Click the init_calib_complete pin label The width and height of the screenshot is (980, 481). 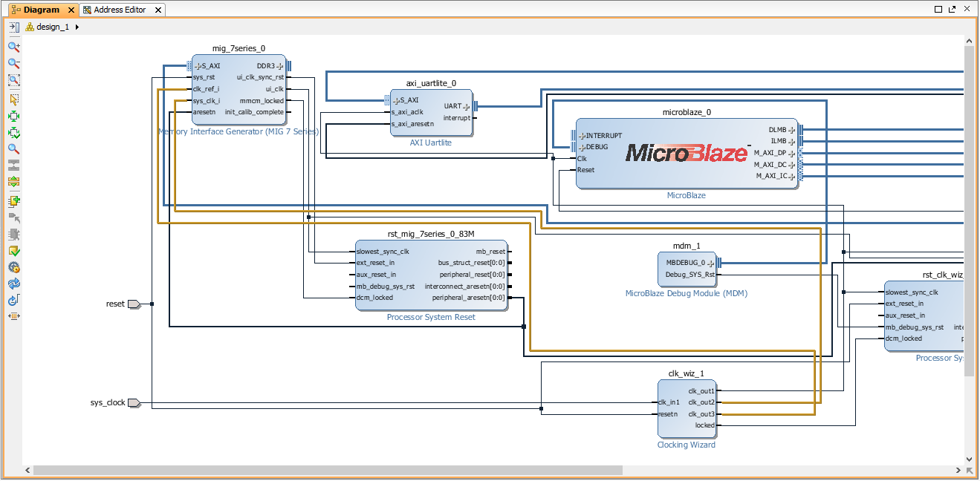254,112
